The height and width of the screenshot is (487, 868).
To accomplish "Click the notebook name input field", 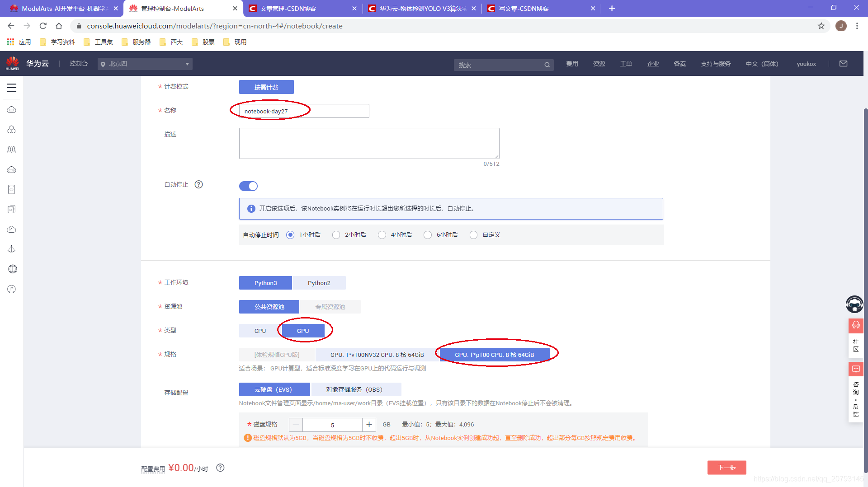I will [x=304, y=111].
